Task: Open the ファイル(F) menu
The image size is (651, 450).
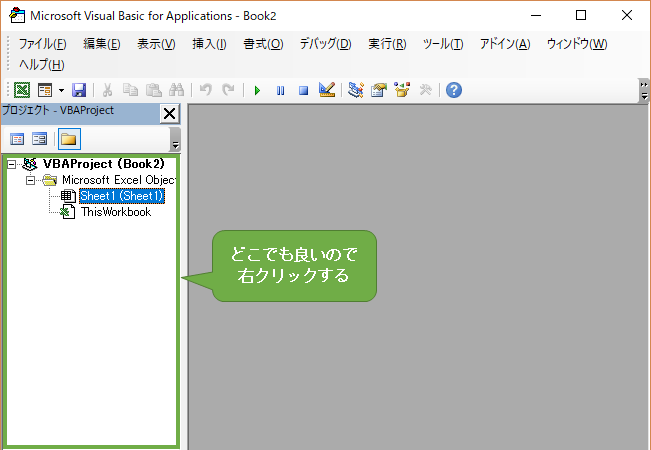Action: (42, 44)
